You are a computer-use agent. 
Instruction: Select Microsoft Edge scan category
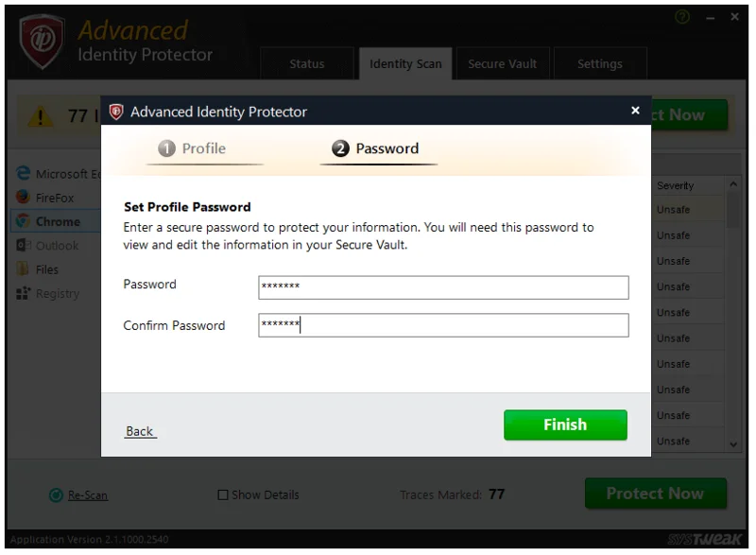point(66,174)
